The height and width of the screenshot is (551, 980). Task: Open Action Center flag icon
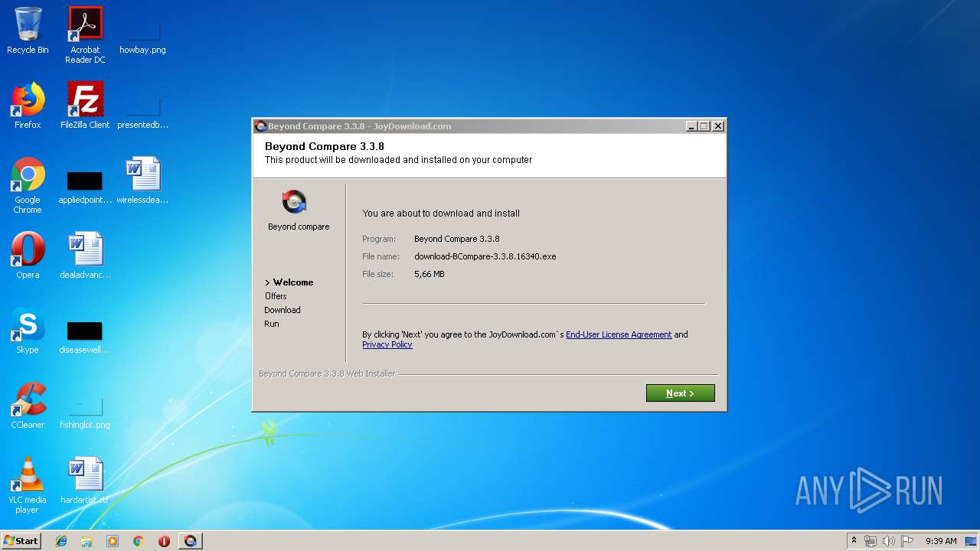click(x=907, y=541)
